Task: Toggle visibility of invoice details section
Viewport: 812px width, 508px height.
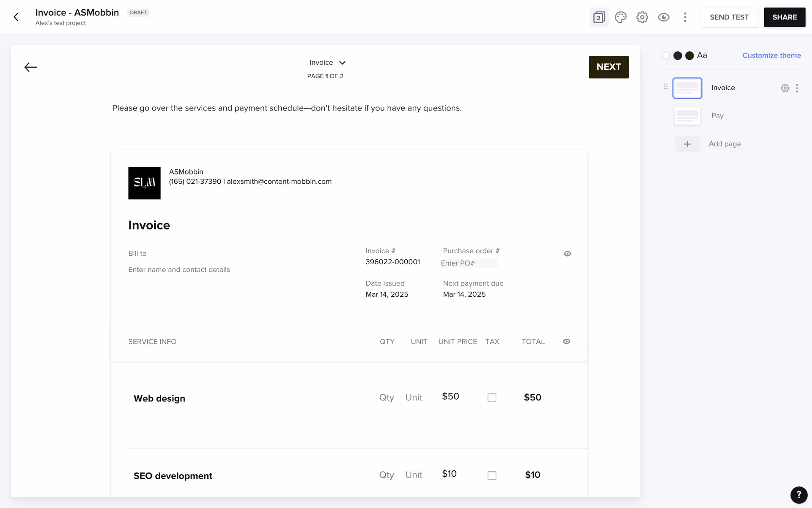Action: pyautogui.click(x=568, y=254)
